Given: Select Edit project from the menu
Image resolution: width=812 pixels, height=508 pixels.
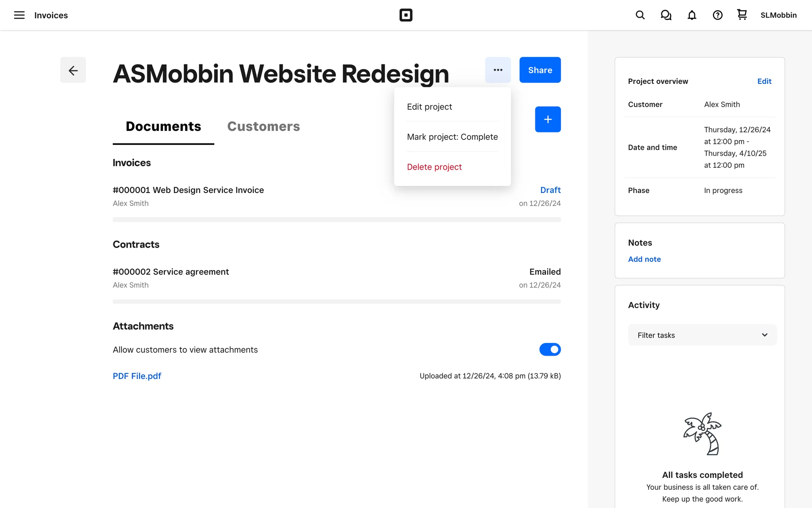Looking at the screenshot, I should coord(429,107).
